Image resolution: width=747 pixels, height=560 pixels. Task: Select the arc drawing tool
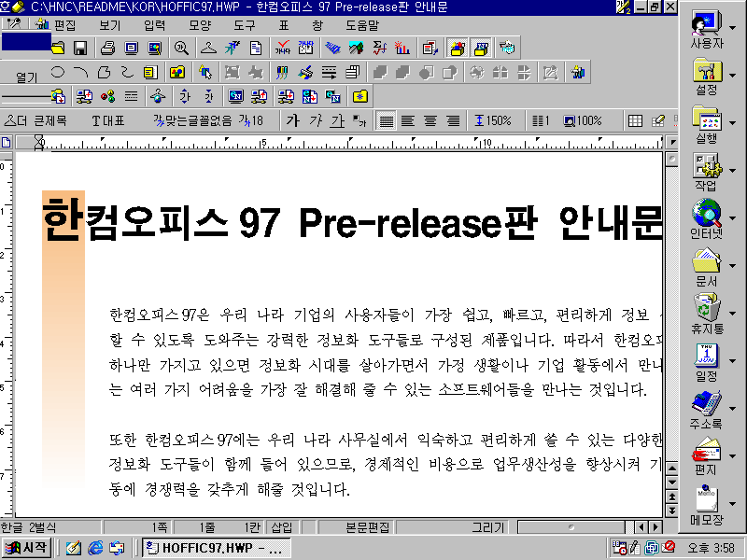click(x=80, y=73)
